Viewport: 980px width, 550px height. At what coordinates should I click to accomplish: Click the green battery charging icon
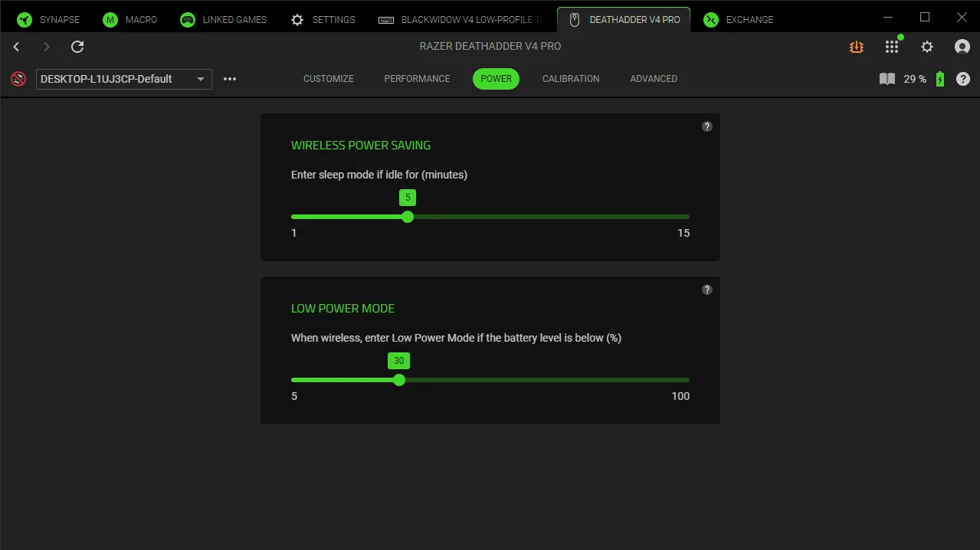(x=940, y=79)
